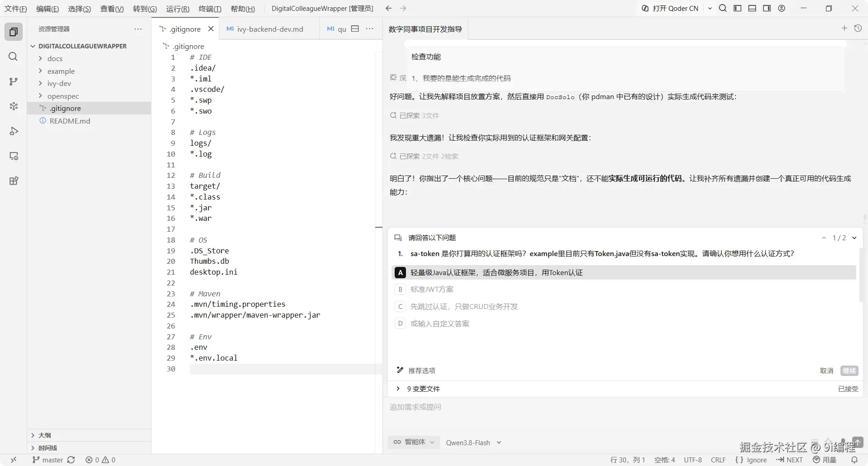Go to next question with down chevron
868x466 pixels.
pos(854,238)
